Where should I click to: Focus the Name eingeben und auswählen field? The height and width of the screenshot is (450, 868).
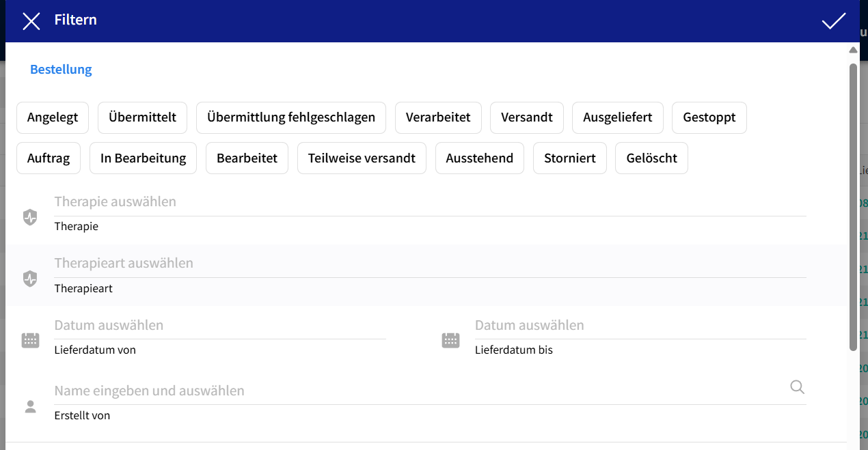pos(417,391)
